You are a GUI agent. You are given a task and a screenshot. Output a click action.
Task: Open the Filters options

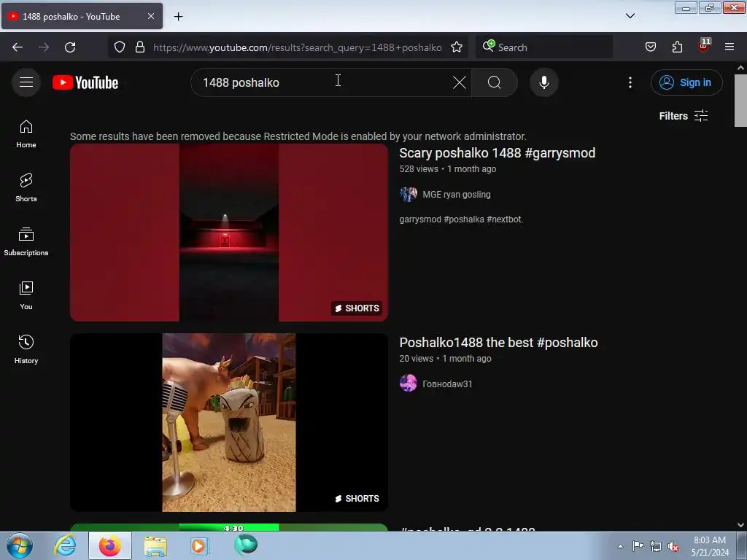click(683, 116)
